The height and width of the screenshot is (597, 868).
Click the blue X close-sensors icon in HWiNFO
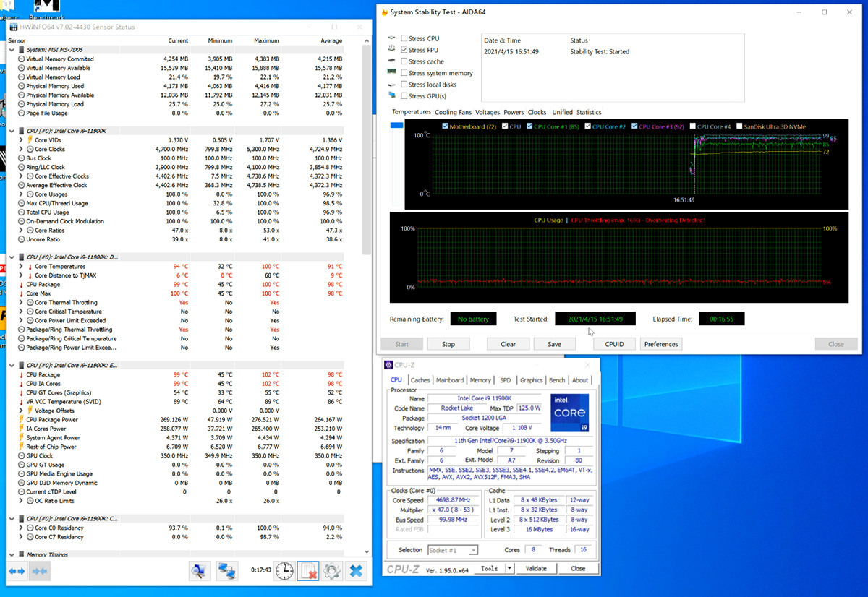(356, 571)
